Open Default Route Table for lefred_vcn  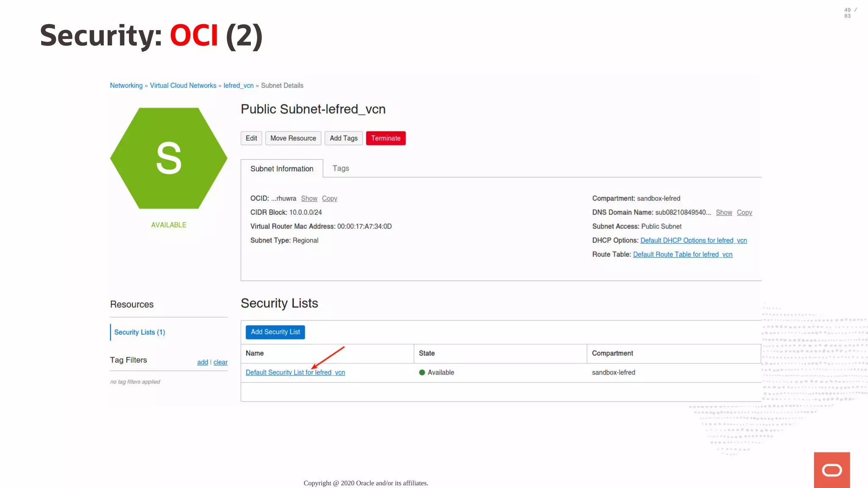coord(682,254)
